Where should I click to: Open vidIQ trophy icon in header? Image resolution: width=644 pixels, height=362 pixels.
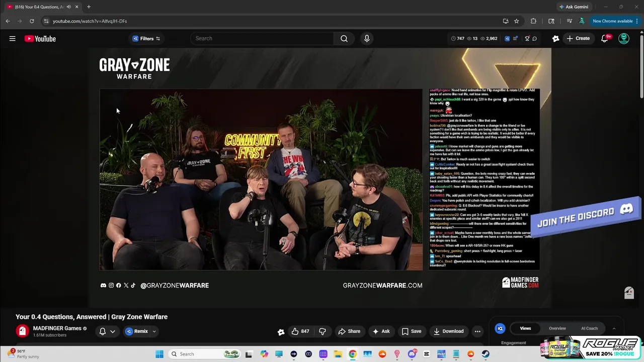click(527, 38)
